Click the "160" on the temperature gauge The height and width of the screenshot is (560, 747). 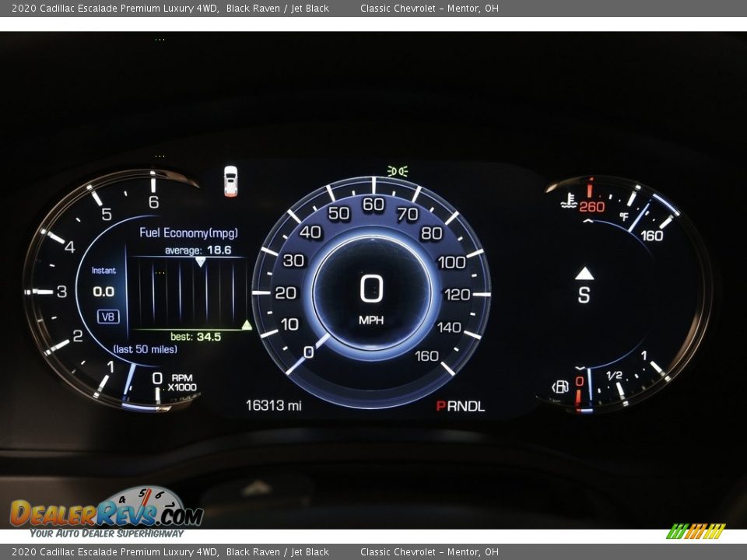[x=652, y=236]
